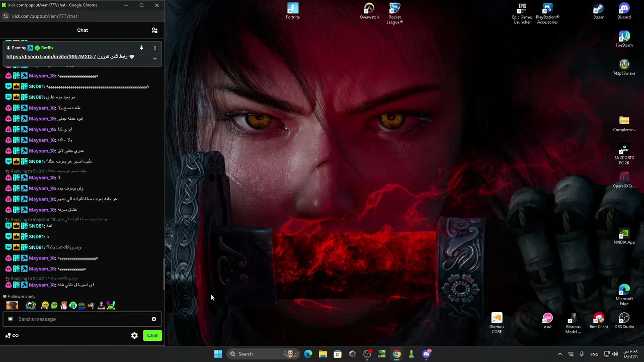Select the Riot Client desktop icon

(599, 321)
